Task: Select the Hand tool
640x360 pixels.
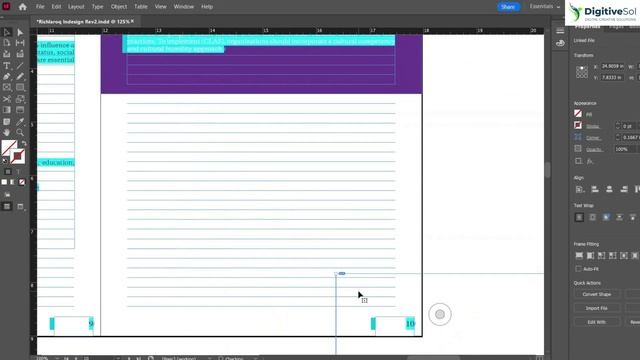Action: pyautogui.click(x=7, y=132)
